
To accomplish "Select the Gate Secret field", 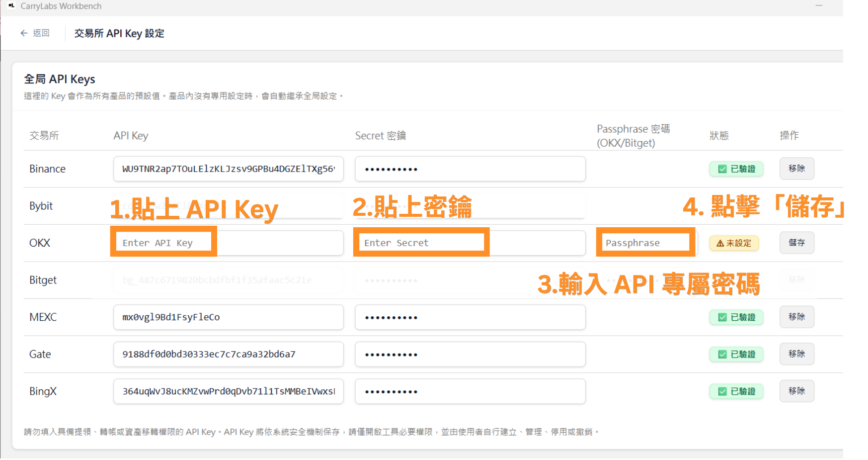I will tap(470, 354).
